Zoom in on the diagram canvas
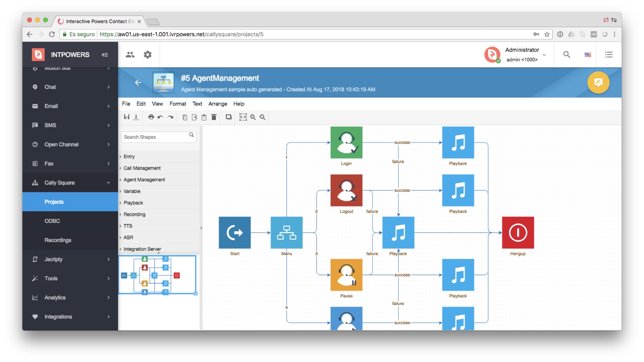 [x=253, y=117]
